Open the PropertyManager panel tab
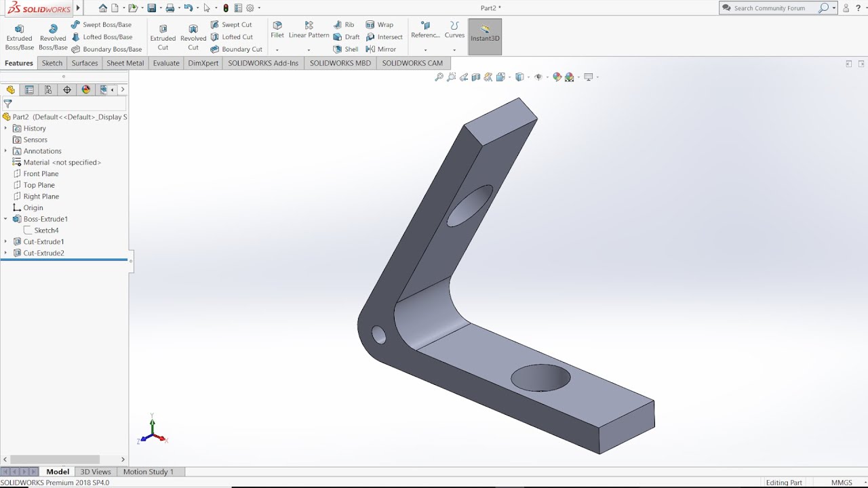Viewport: 868px width, 488px height. [29, 89]
